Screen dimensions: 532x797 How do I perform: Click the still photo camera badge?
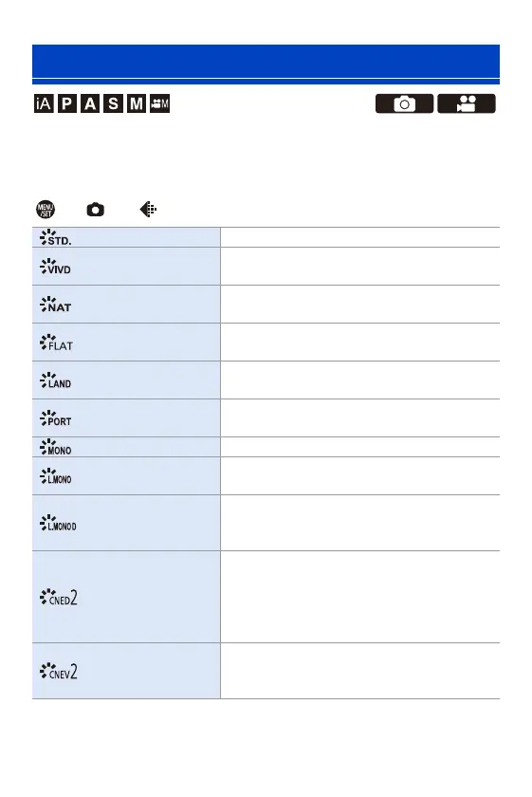point(405,103)
